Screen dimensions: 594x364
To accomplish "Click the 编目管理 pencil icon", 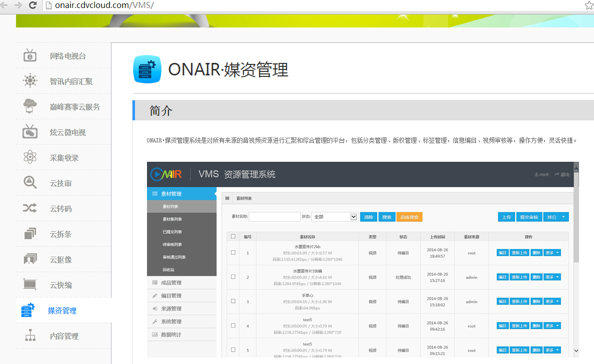I will [x=154, y=296].
